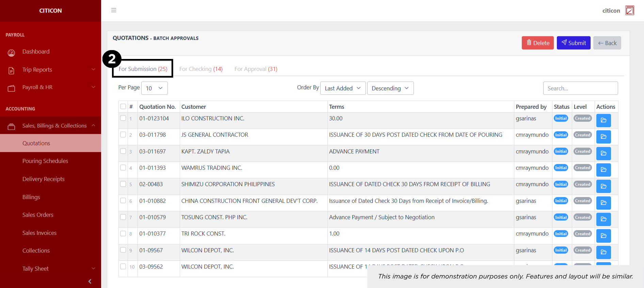Click the Search input field
This screenshot has height=288, width=644.
pyautogui.click(x=580, y=88)
